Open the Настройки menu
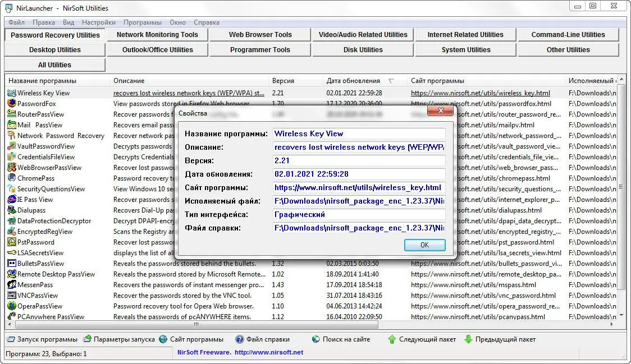631x364 pixels. pyautogui.click(x=99, y=22)
